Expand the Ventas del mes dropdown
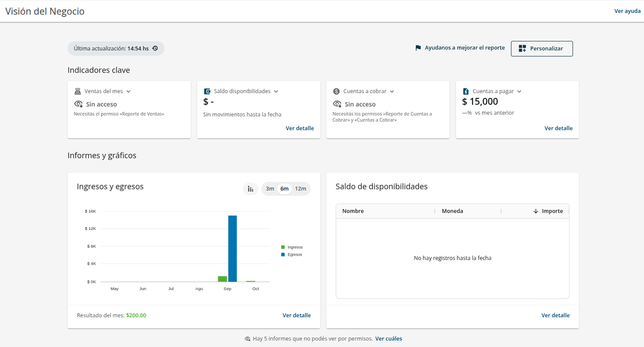This screenshot has height=347, width=644. (x=129, y=91)
